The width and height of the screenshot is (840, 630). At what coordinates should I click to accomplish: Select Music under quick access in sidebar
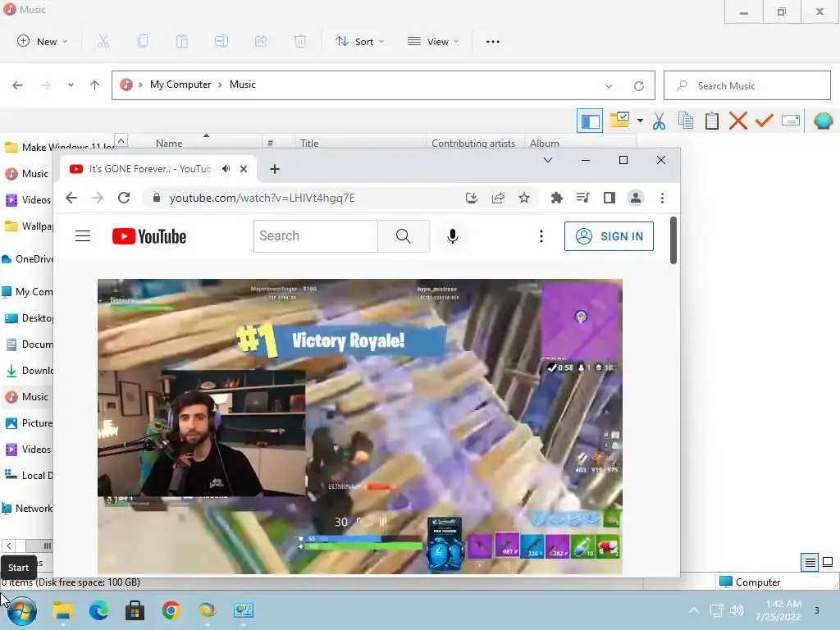coord(27,174)
